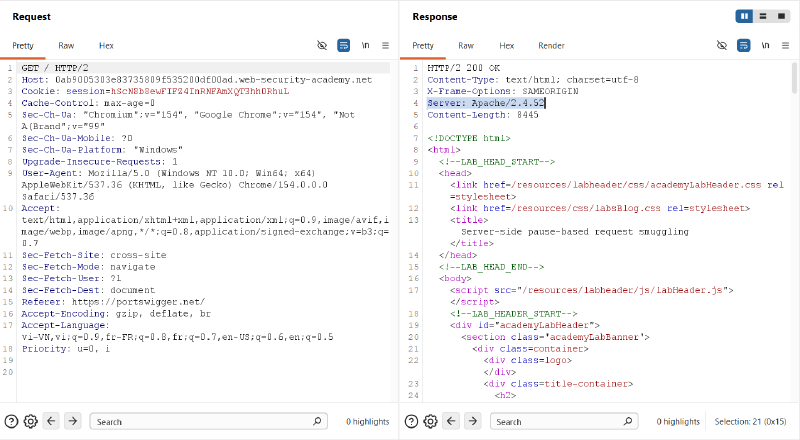Toggle pretty-print wrap icon in Request panel
Viewport: 800px width, 440px height.
click(x=344, y=45)
